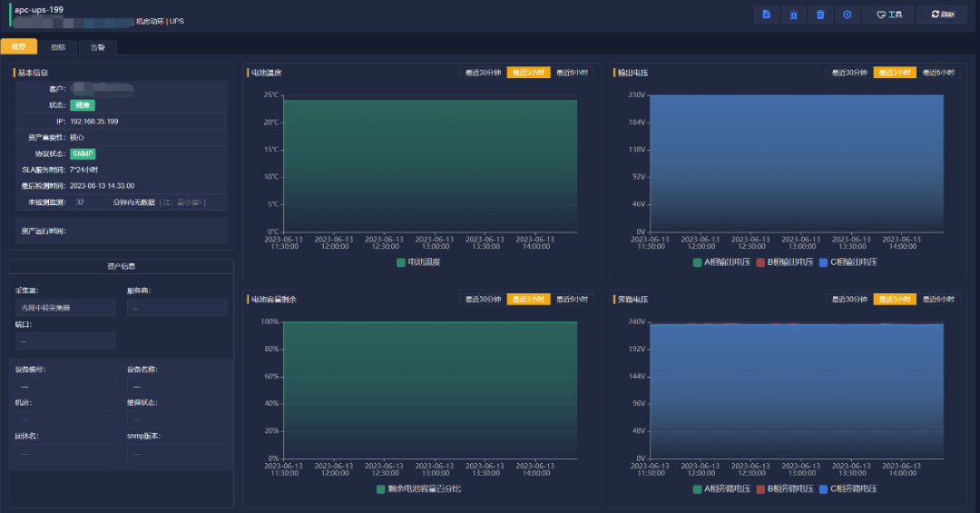Switch to the 指标 metrics tab
The image size is (980, 513).
point(58,47)
